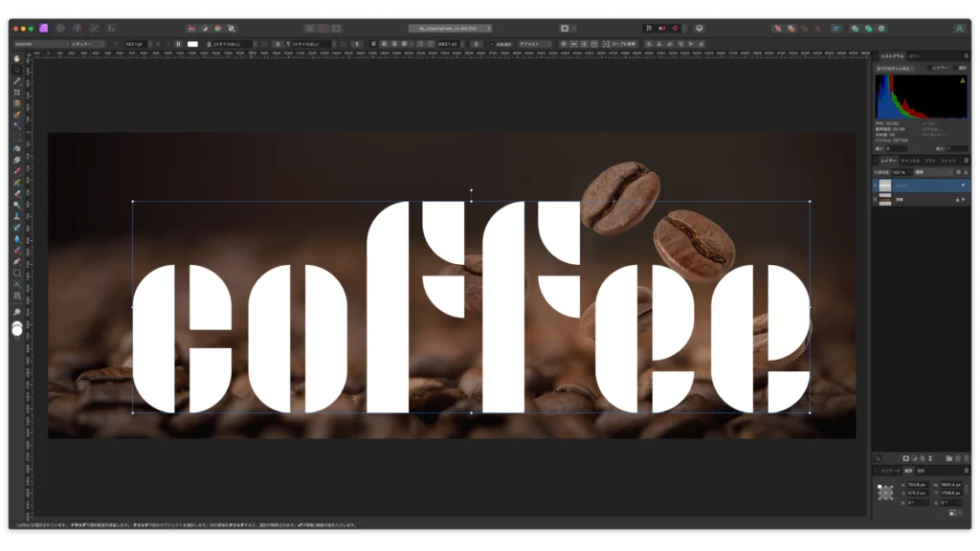This screenshot has width=980, height=551.
Task: Select the Hand view tool
Action: 17,58
